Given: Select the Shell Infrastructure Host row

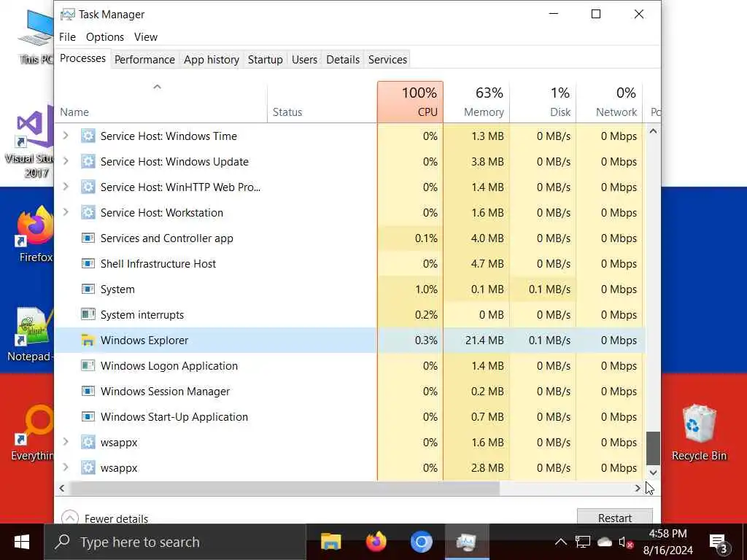Looking at the screenshot, I should (350, 263).
